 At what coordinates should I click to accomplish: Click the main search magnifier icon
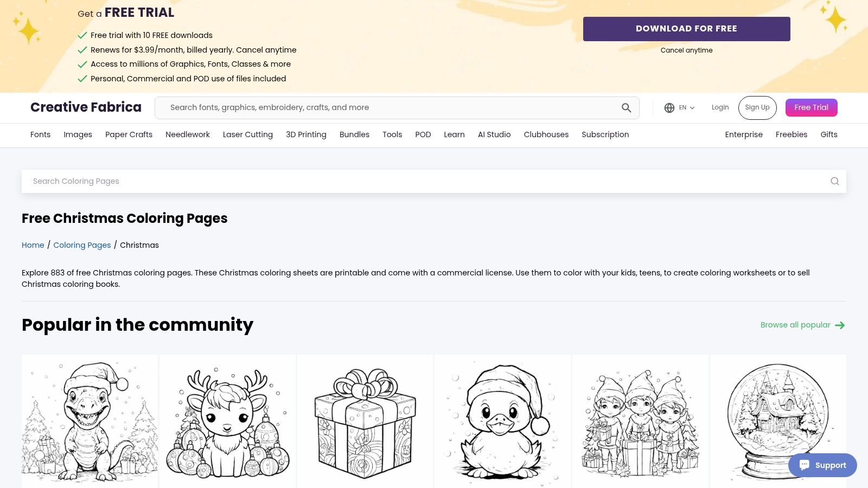coord(626,108)
